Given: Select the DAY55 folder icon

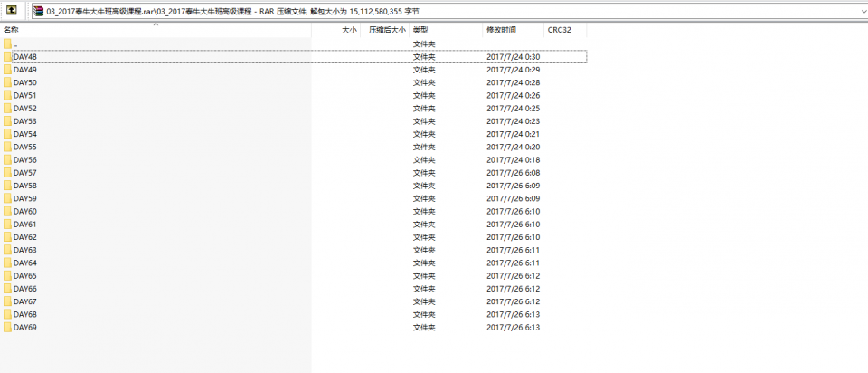Looking at the screenshot, I should click(x=7, y=147).
